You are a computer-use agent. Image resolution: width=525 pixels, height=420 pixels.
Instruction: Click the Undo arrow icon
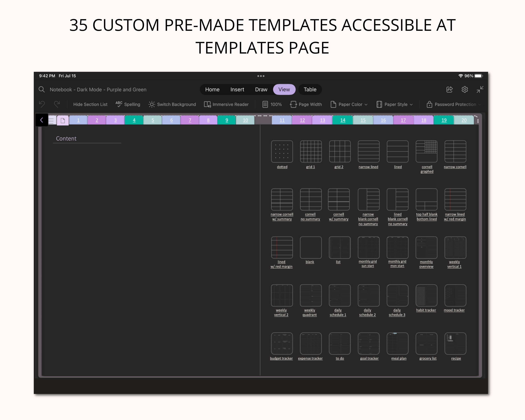pyautogui.click(x=42, y=104)
